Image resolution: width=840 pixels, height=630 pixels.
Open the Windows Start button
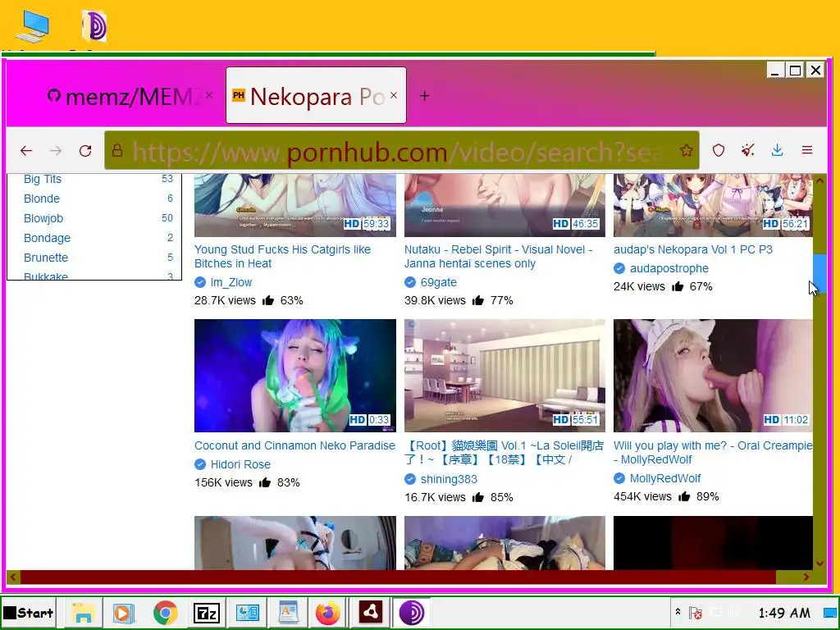[x=29, y=613]
